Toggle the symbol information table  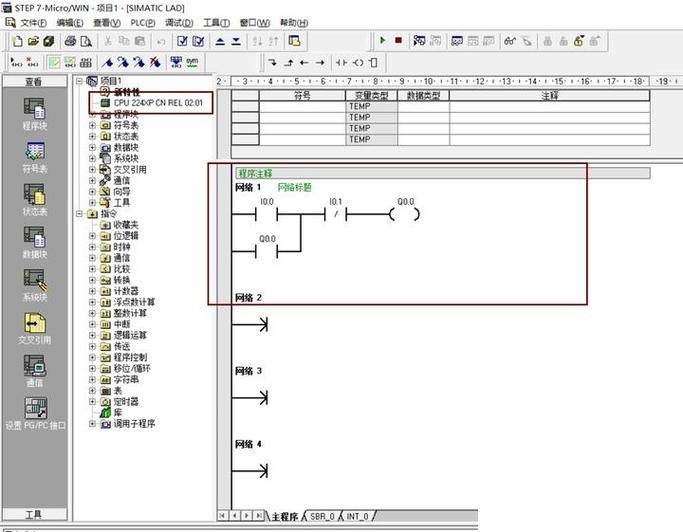coord(85,63)
